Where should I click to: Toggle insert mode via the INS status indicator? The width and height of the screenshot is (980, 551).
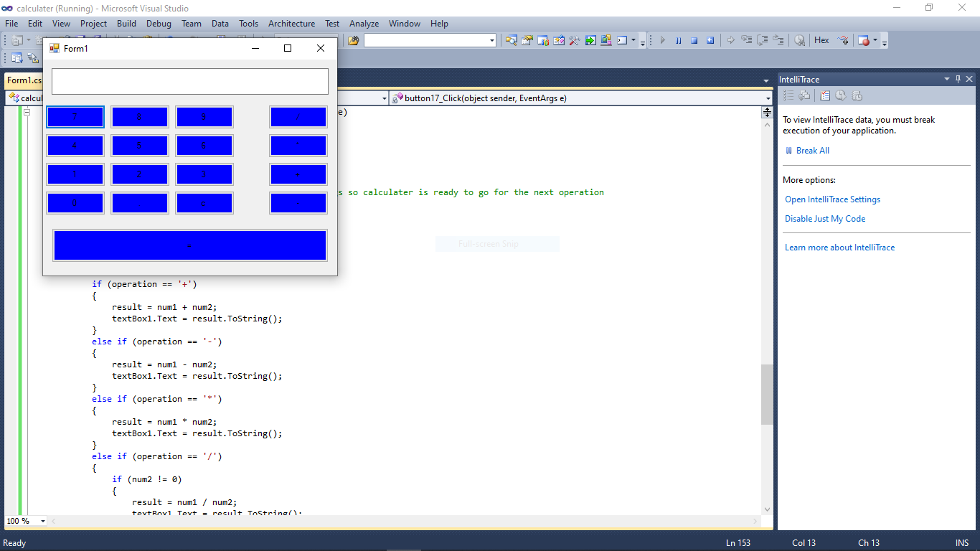coord(962,542)
